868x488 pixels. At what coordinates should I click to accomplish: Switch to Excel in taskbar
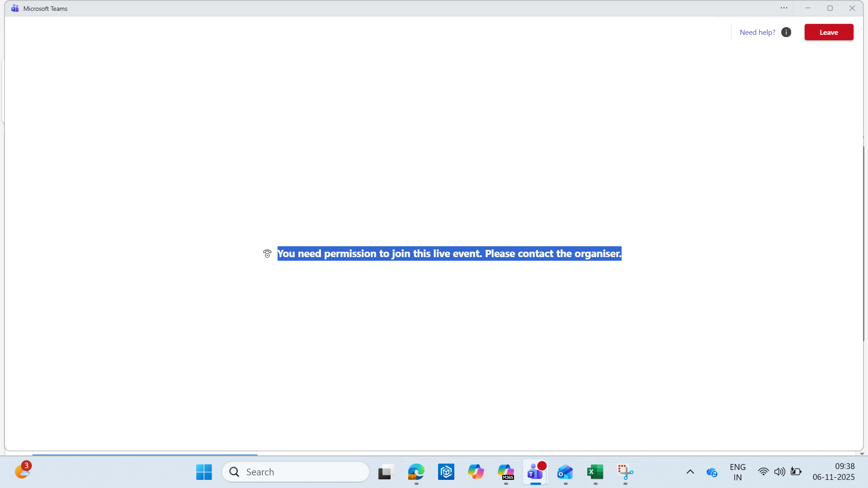[595, 472]
